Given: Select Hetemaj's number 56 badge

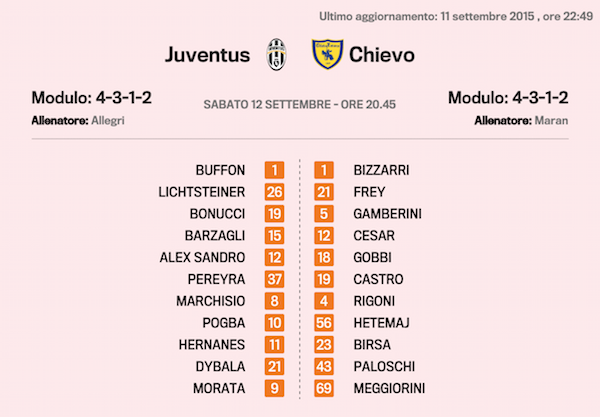Looking at the screenshot, I should click(325, 323).
